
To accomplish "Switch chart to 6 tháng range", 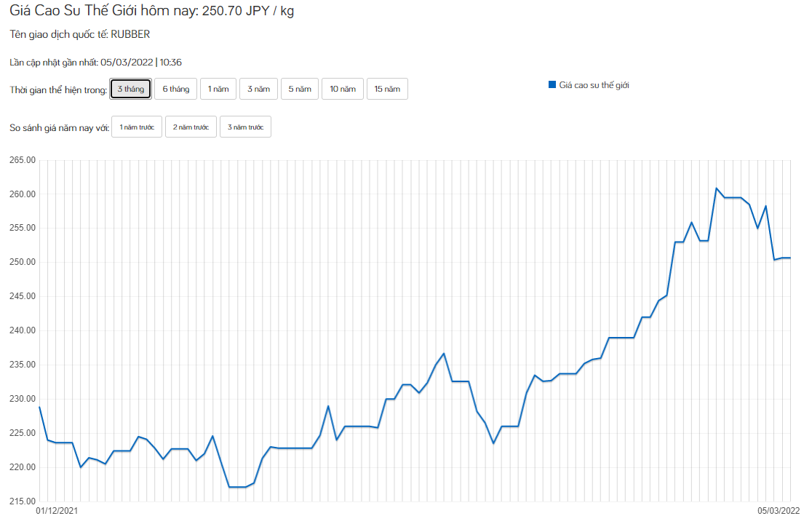I will 175,89.
